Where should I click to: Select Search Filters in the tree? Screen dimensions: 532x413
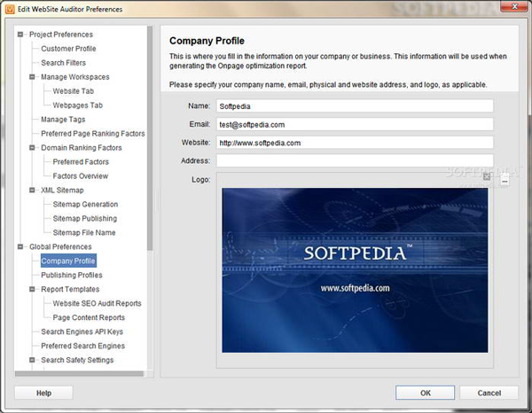64,63
